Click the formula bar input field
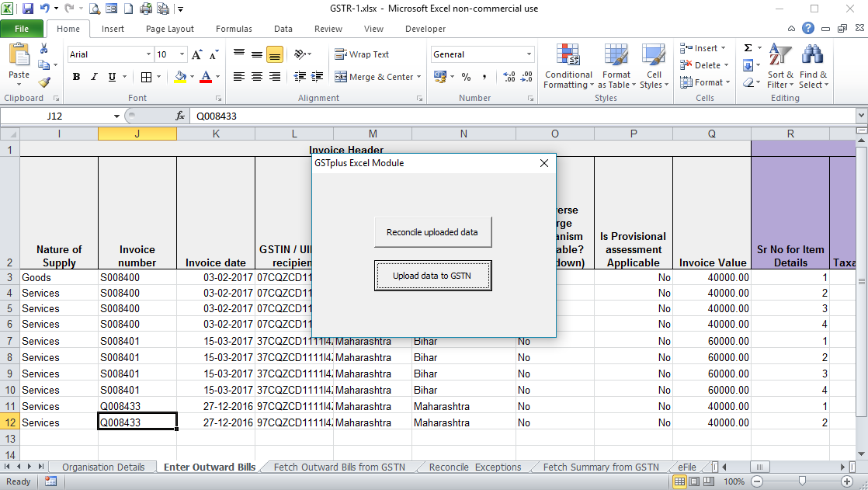Screen dimensions: 868x490 pos(520,116)
